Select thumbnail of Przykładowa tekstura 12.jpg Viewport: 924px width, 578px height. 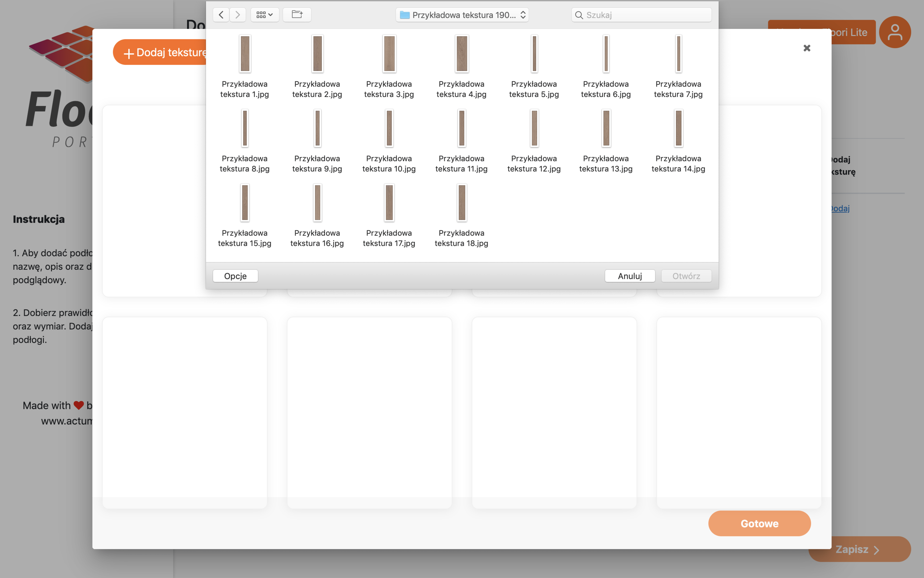pos(534,128)
